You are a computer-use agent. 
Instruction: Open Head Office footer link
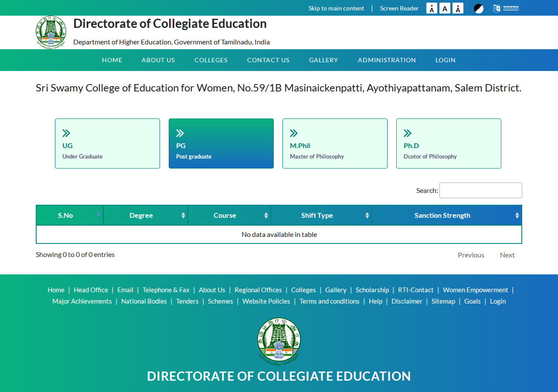pos(91,290)
